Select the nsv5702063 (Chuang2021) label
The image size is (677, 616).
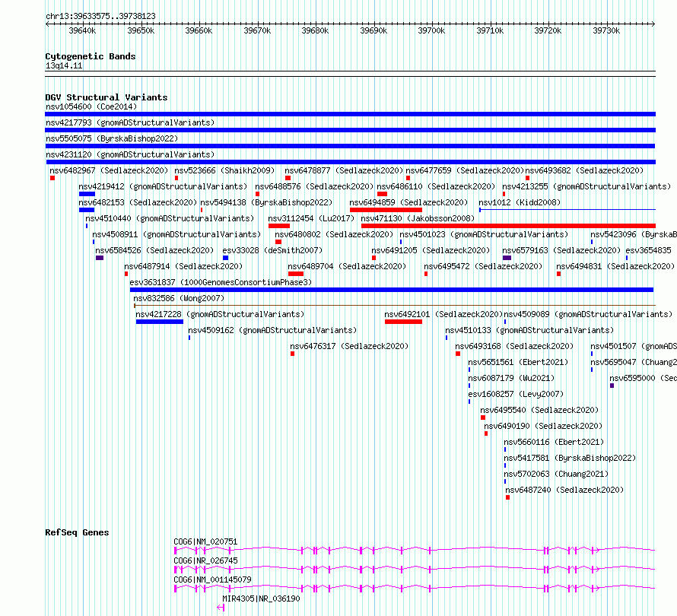(x=556, y=474)
